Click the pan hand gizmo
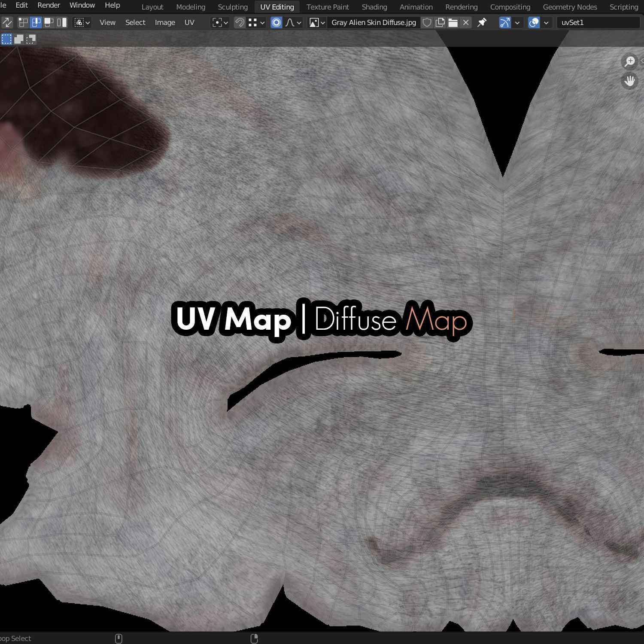This screenshot has width=644, height=644. click(x=629, y=81)
